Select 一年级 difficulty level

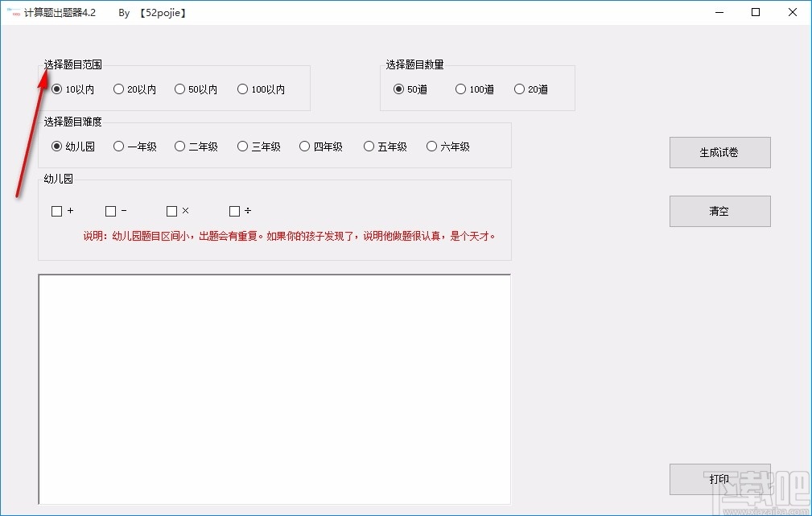(x=117, y=146)
